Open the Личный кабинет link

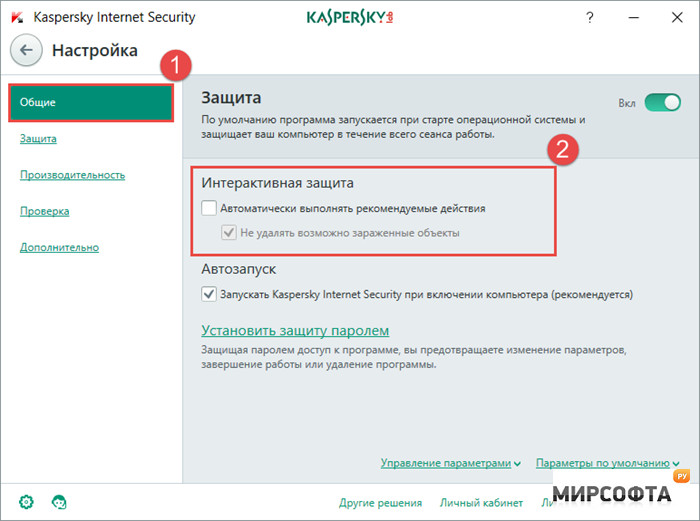(481, 503)
